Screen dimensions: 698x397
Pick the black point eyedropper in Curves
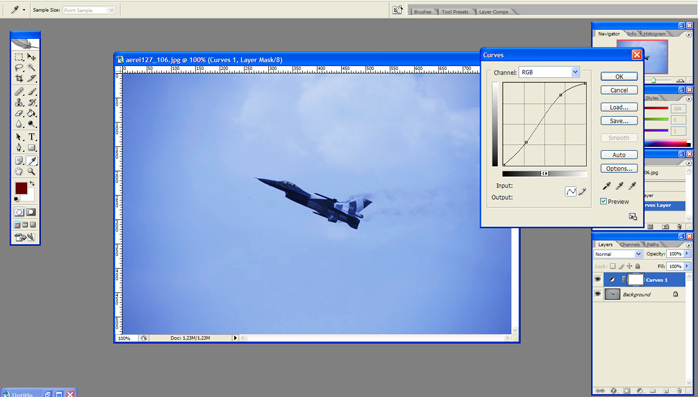tap(606, 186)
